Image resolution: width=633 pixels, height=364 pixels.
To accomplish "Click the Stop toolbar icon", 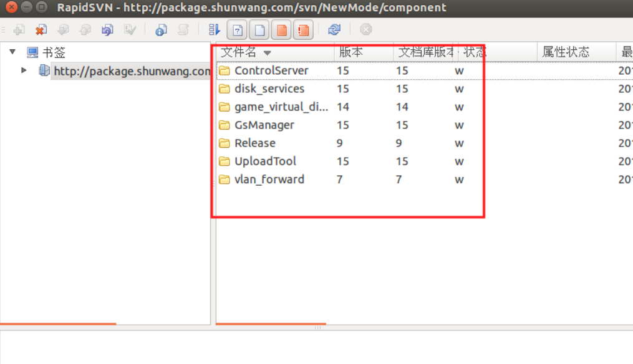I will (x=365, y=29).
